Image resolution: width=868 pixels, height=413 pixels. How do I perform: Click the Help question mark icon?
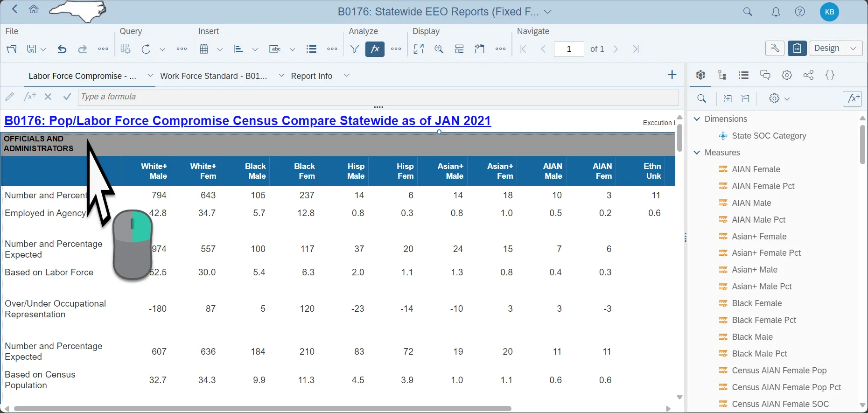click(x=800, y=12)
